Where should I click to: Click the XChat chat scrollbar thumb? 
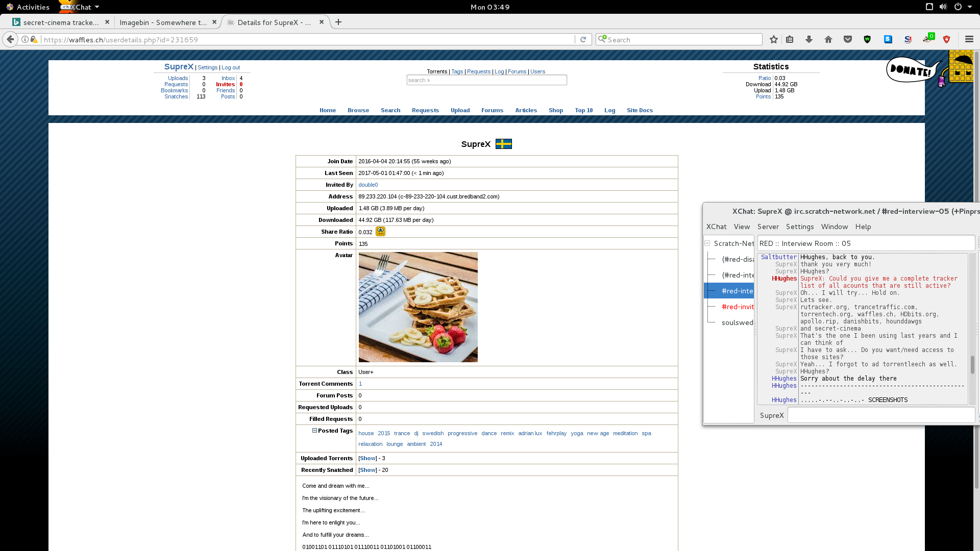(972, 365)
